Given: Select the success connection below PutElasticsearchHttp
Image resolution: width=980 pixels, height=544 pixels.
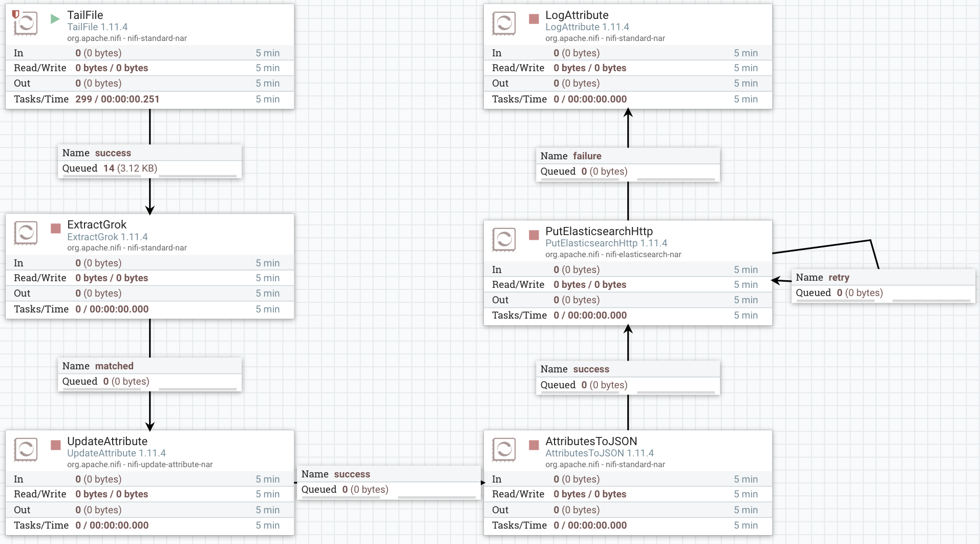Looking at the screenshot, I should 628,378.
